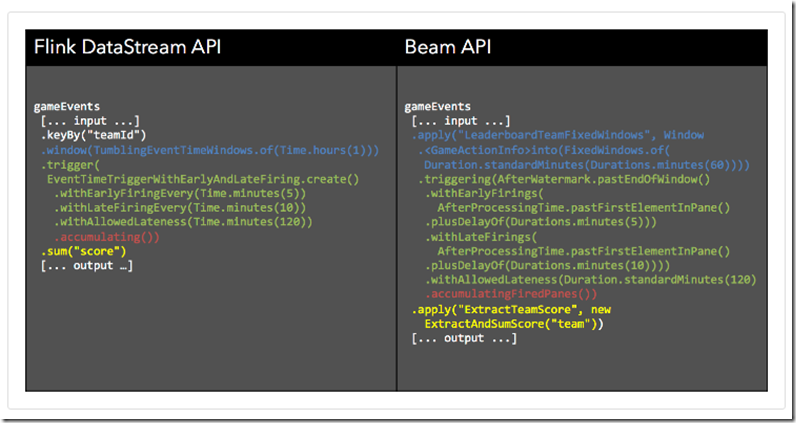Click the Duration.standardMinutes(Durations.minutes(60)))) line

[x=587, y=165]
